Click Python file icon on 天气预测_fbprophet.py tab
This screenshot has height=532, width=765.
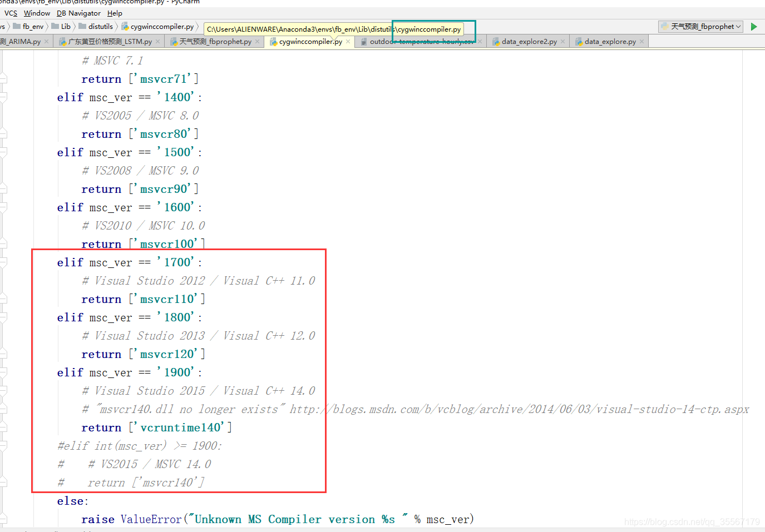tap(174, 42)
